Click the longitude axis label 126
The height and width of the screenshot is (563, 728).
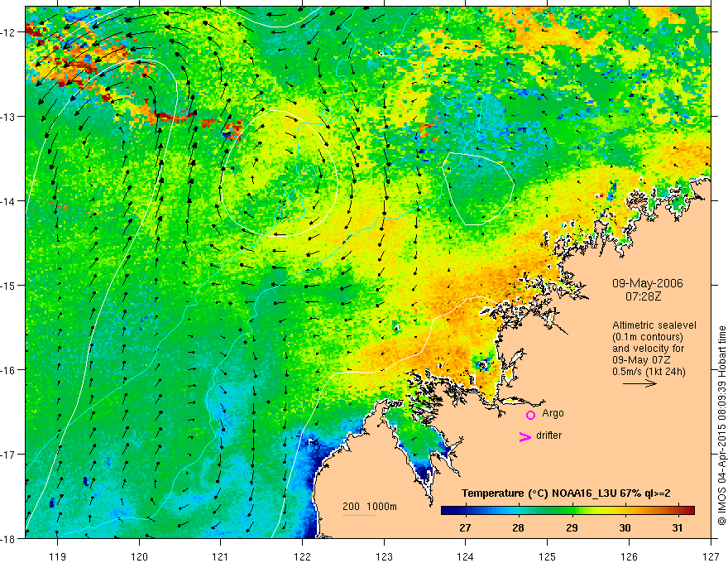coord(629,556)
